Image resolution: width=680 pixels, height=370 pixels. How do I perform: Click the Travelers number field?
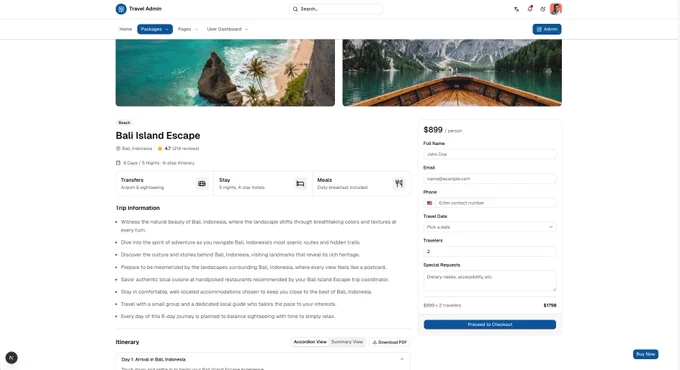tap(490, 252)
